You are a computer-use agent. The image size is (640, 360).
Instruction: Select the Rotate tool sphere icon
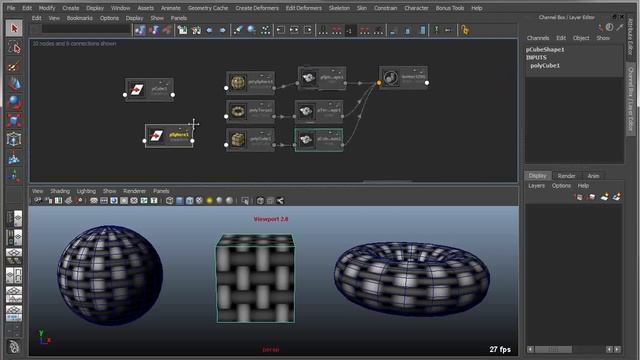(14, 102)
